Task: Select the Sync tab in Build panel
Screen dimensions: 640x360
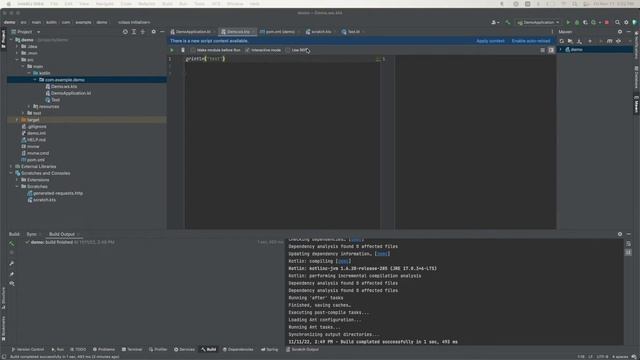Action: [31, 234]
